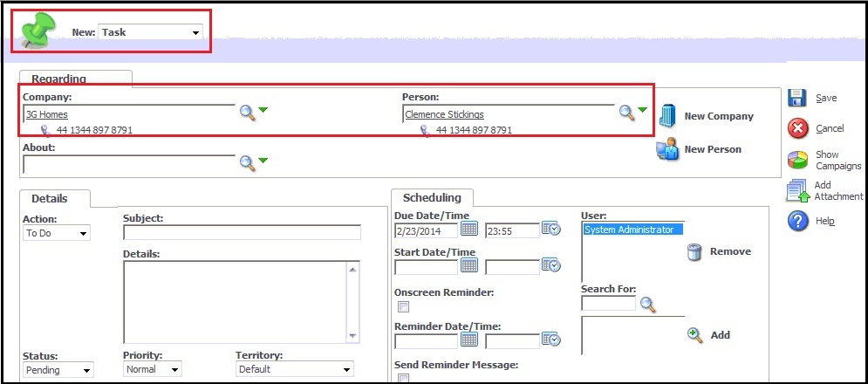Click the New Person icon
This screenshot has width=868, height=384.
coord(667,149)
